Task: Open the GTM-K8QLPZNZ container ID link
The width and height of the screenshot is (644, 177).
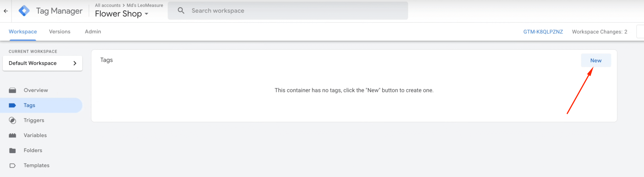Action: (543, 32)
